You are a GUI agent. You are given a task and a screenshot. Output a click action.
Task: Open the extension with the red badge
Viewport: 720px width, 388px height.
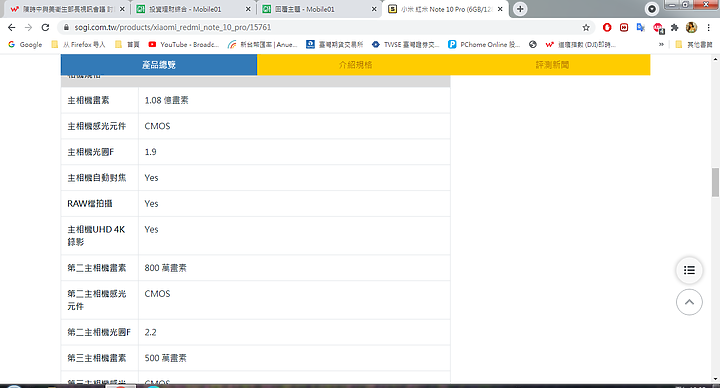point(658,28)
